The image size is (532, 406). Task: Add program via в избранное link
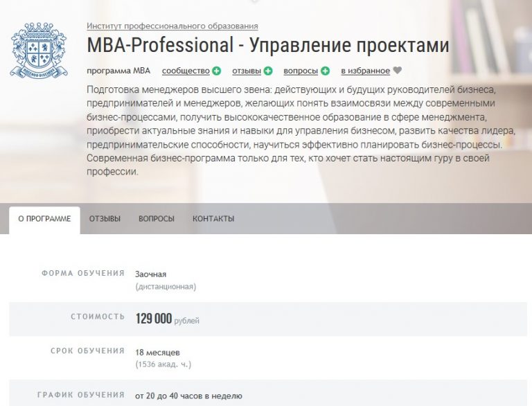point(365,71)
